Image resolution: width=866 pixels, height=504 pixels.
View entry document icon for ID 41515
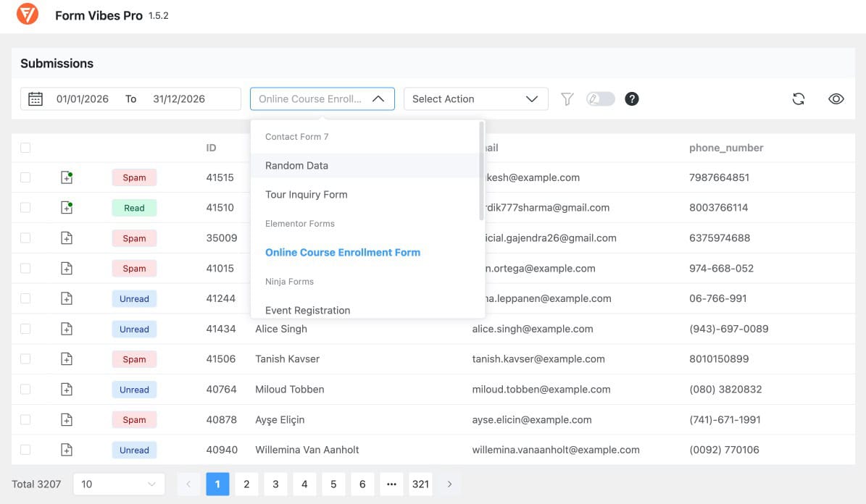(66, 177)
